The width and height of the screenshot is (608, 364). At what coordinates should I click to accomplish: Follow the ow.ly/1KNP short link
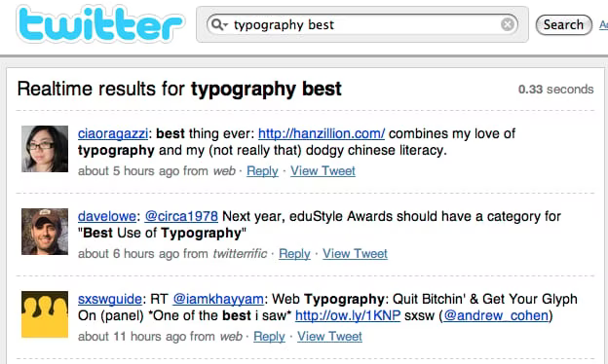point(348,315)
